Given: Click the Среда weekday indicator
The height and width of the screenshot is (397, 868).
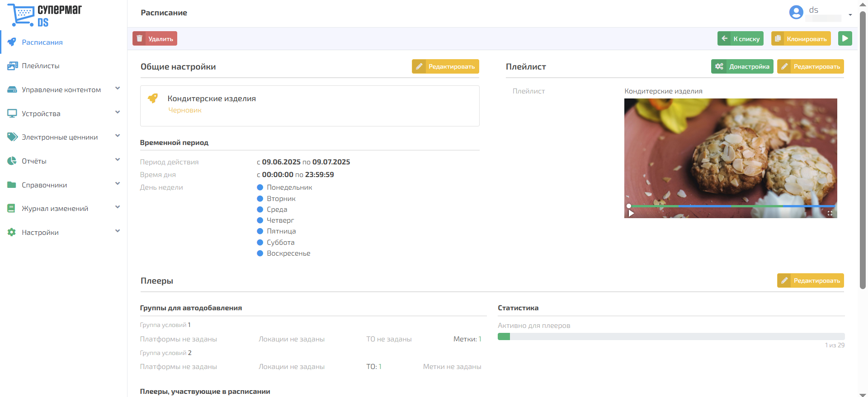Looking at the screenshot, I should (x=260, y=210).
